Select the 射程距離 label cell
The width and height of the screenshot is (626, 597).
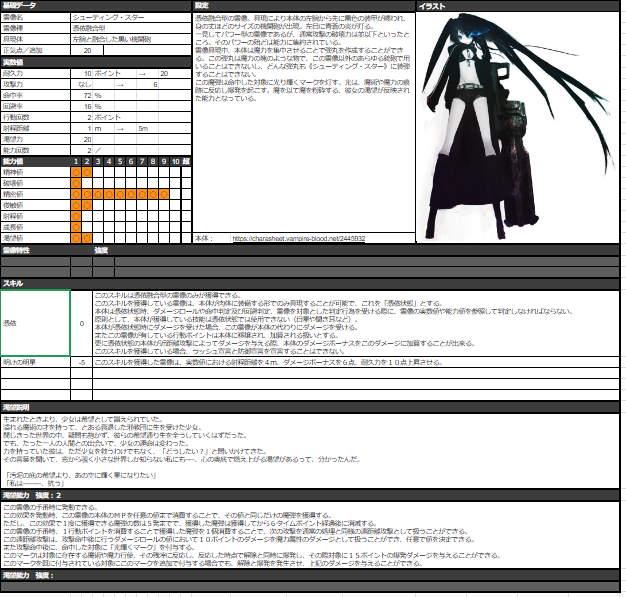(36, 128)
